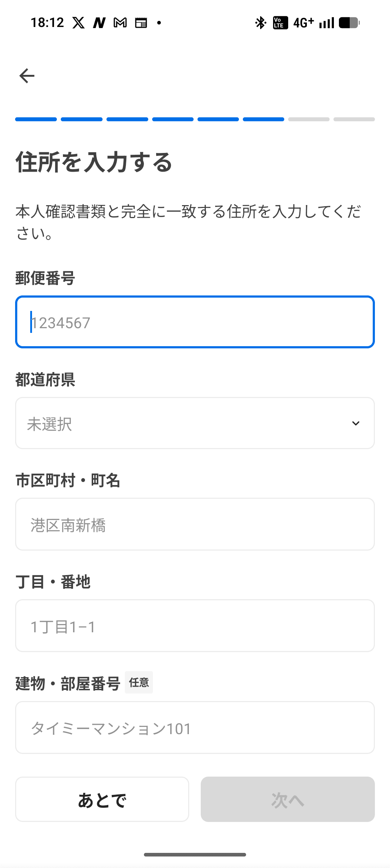
Task: Tap the calendar notification icon
Action: (141, 23)
